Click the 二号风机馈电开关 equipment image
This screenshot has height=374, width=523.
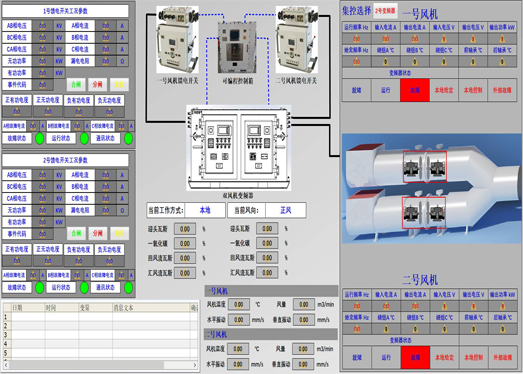(297, 40)
